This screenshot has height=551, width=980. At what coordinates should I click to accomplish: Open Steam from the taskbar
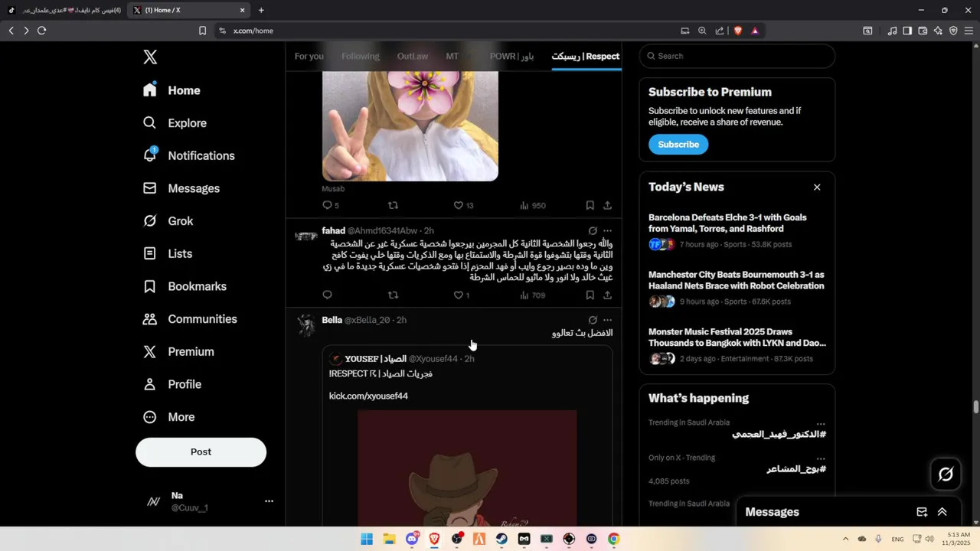click(x=501, y=539)
